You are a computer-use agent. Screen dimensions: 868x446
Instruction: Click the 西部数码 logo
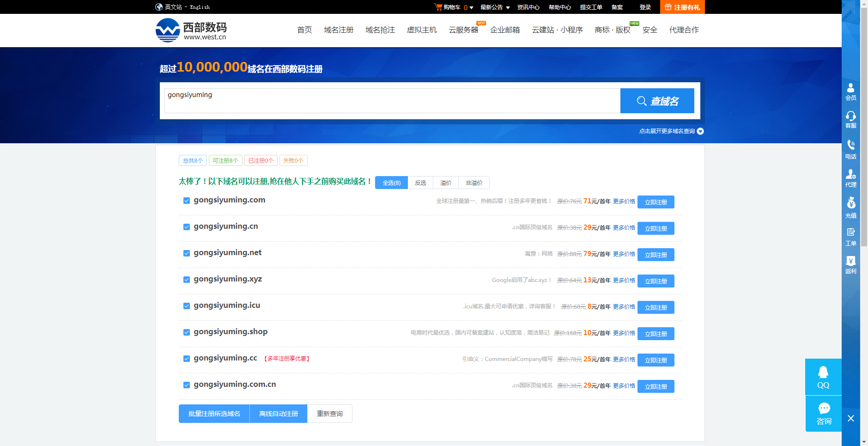190,30
